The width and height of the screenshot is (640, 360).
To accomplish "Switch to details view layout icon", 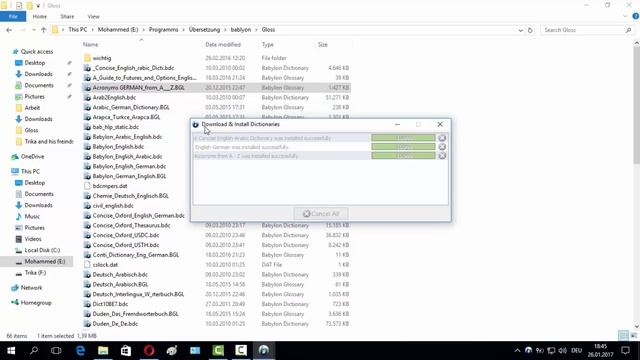I will click(623, 336).
